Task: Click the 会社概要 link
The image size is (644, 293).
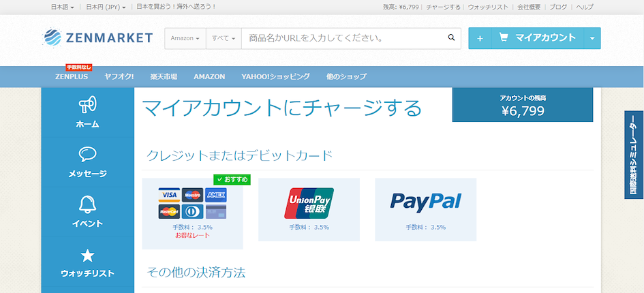Action: [x=529, y=7]
